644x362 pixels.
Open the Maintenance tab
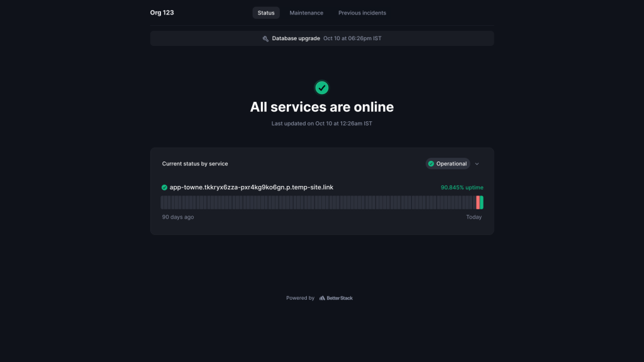pos(306,13)
